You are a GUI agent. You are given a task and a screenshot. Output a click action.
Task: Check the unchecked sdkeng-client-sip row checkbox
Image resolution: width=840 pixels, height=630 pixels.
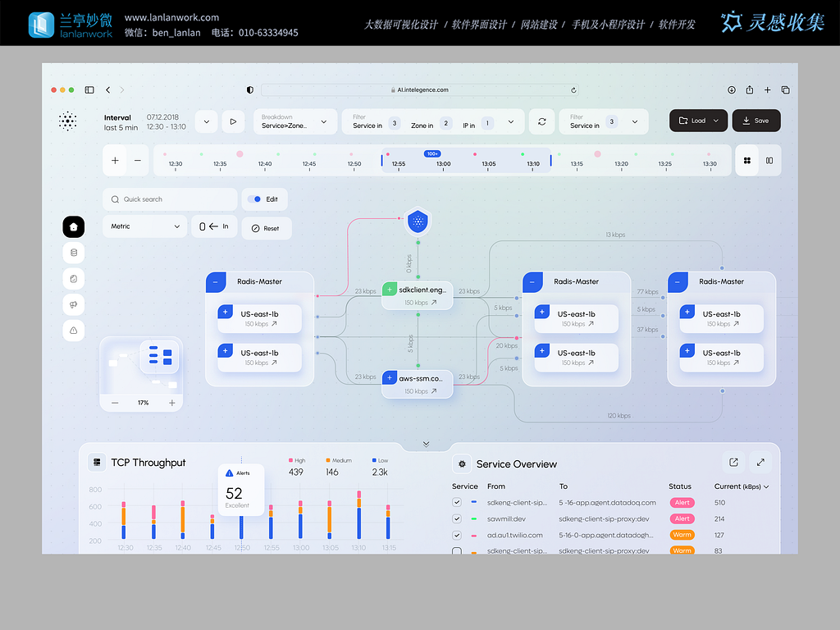pyautogui.click(x=457, y=551)
